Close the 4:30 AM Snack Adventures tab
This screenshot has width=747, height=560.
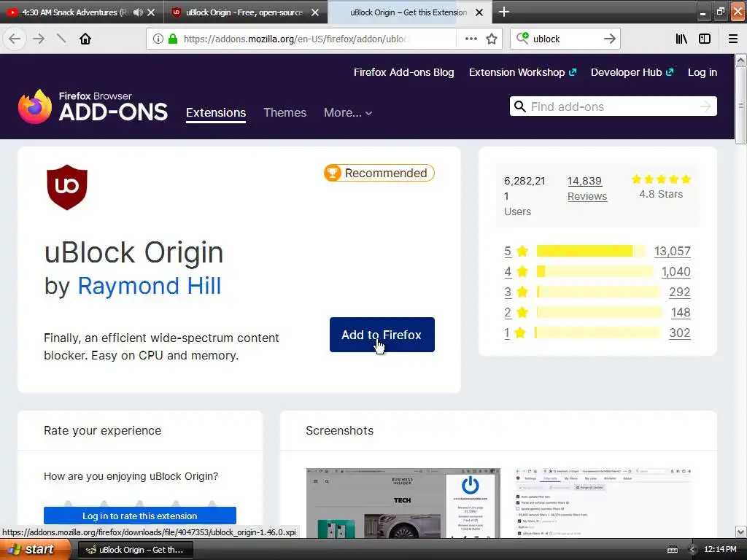point(151,12)
